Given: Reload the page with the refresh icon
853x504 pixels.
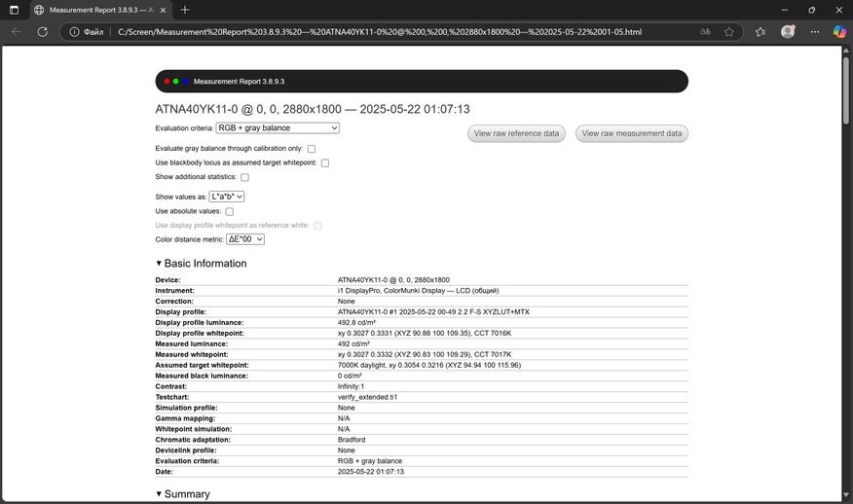Looking at the screenshot, I should point(43,32).
